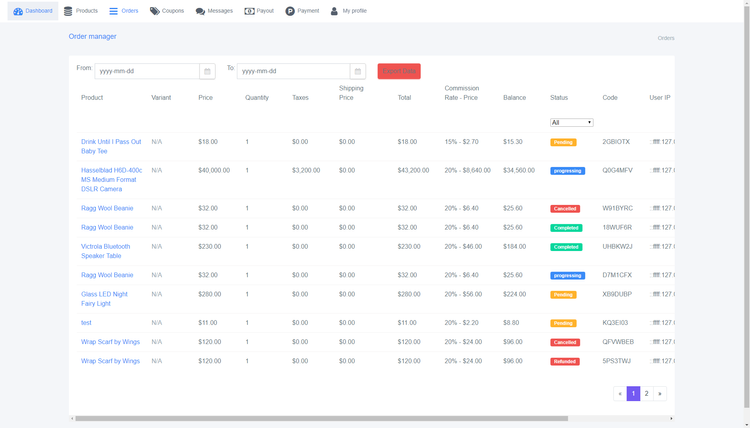Open the Dashboard menu item
This screenshot has width=750, height=428.
pos(33,11)
